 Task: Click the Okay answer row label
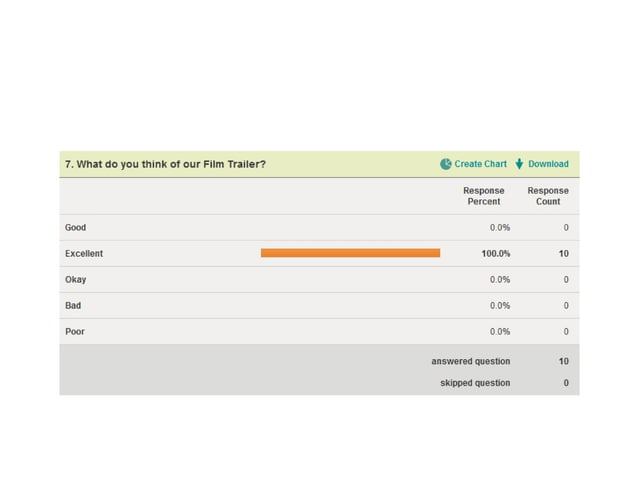75,280
